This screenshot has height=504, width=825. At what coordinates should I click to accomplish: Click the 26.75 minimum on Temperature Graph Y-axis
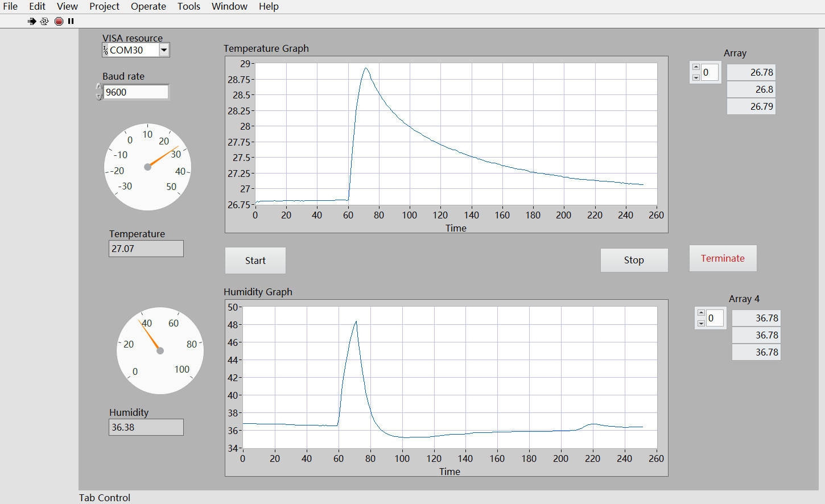(239, 205)
